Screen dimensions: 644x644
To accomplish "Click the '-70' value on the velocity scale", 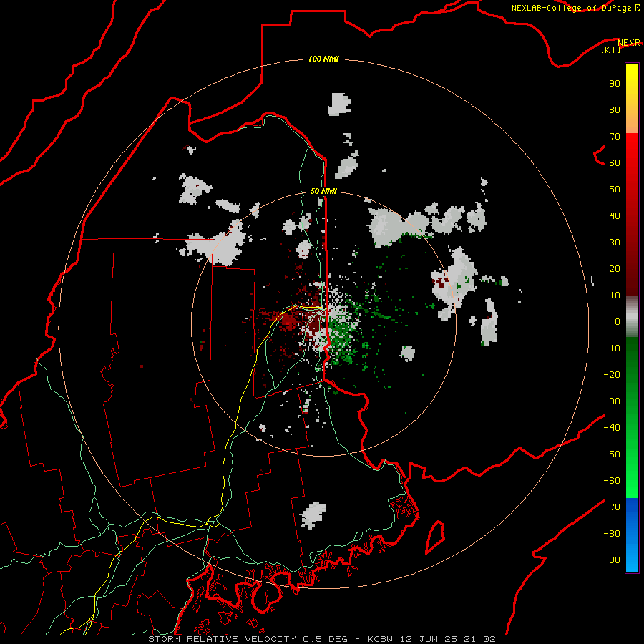I will (612, 507).
